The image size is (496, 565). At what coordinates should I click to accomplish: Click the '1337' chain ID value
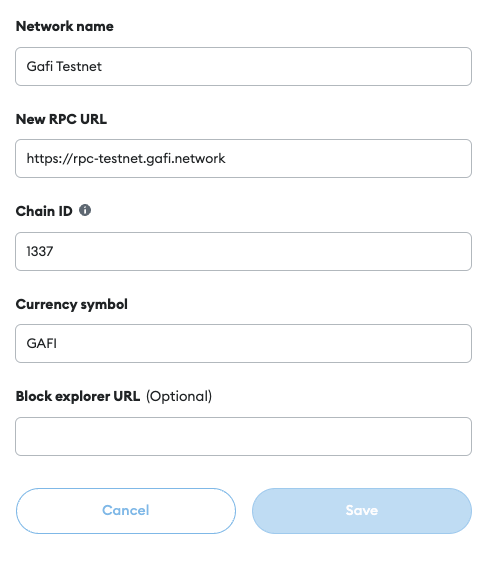click(40, 252)
